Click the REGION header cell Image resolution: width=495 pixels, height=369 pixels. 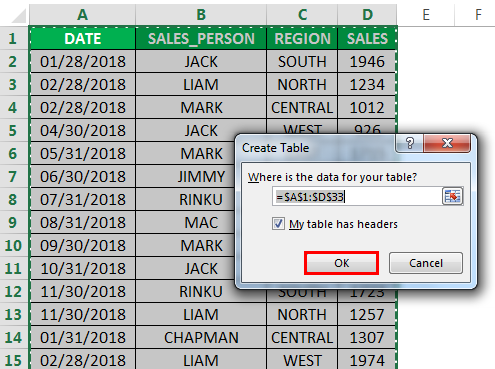point(302,39)
